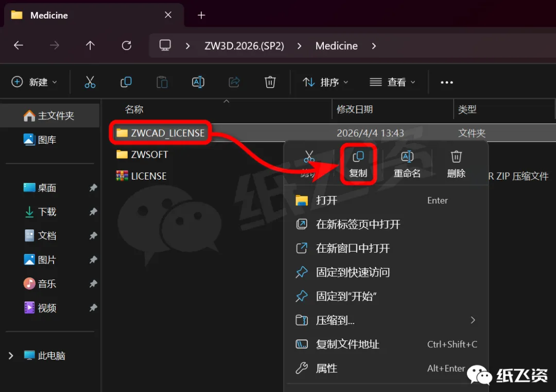Unpin 下载 using its pin icon
The height and width of the screenshot is (392, 556).
tap(93, 211)
